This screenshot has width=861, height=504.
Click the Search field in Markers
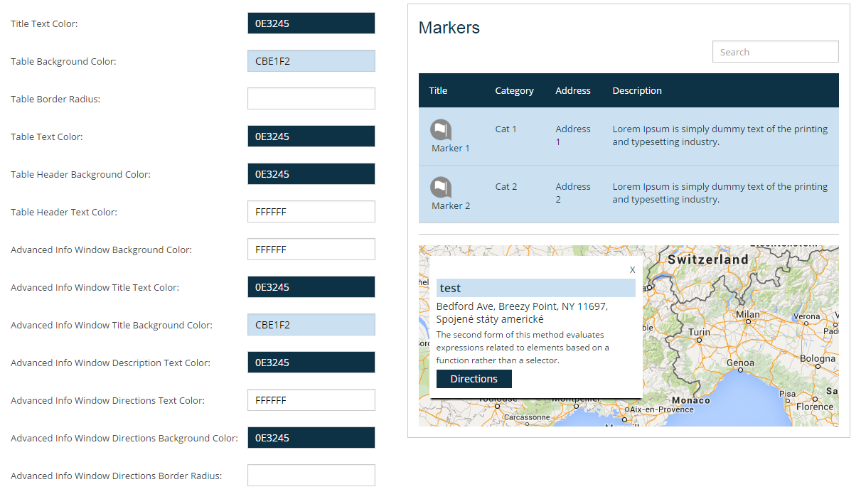775,52
